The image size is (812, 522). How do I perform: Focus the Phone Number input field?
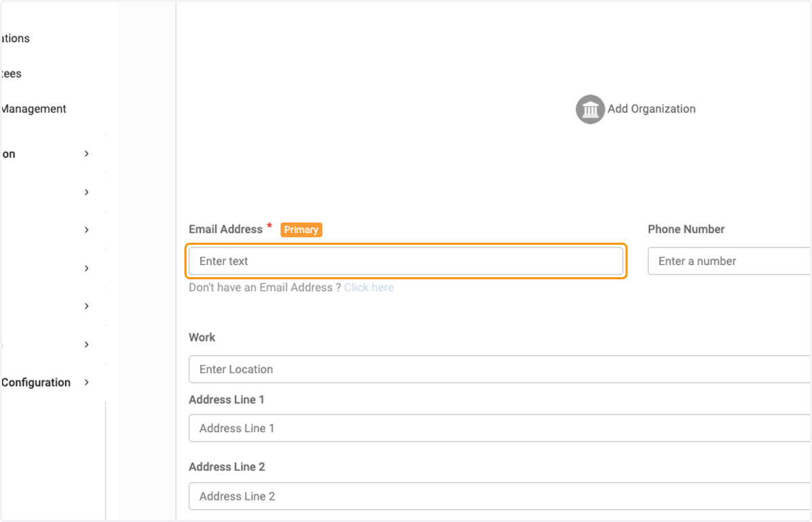[729, 261]
